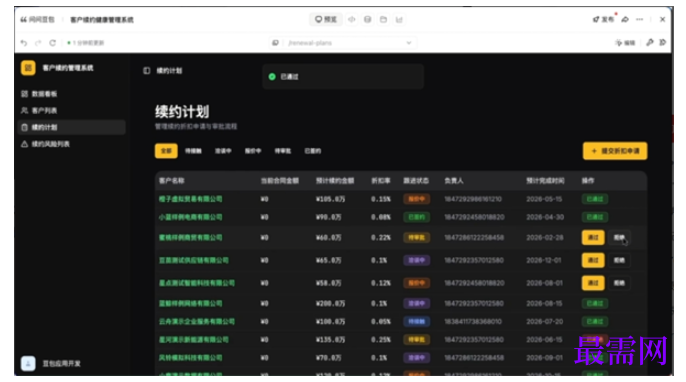Click the pin tool icon beside 编辑

[650, 42]
